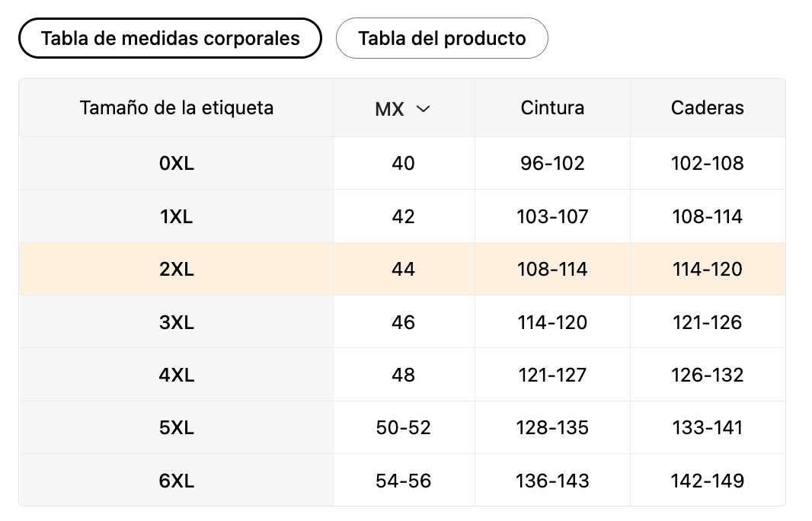This screenshot has height=521, width=812.
Task: Click the Cintura column header
Action: click(552, 107)
